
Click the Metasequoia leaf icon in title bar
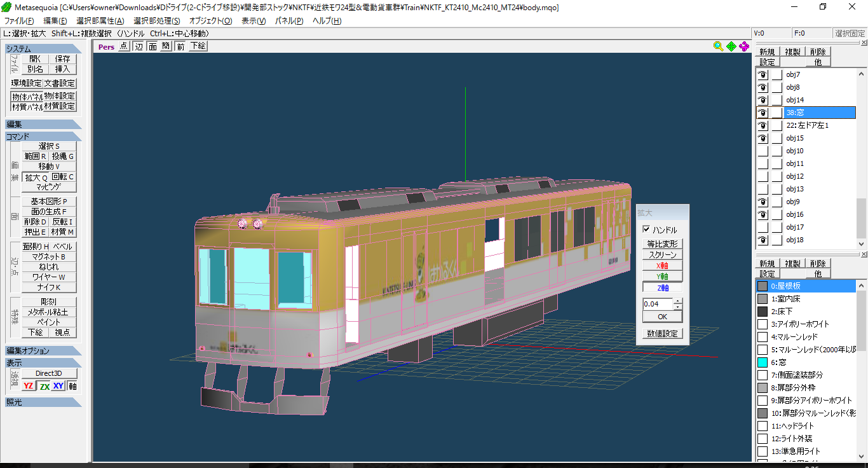pyautogui.click(x=6, y=7)
